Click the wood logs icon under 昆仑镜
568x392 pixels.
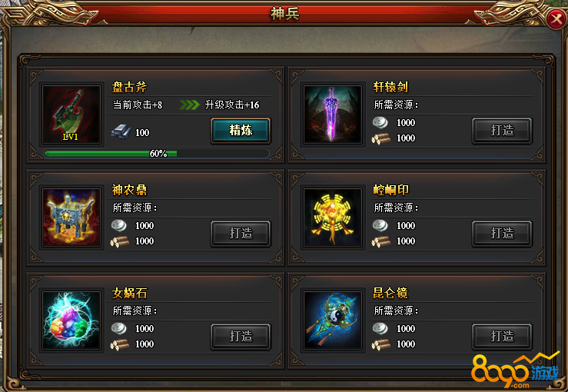coord(380,344)
